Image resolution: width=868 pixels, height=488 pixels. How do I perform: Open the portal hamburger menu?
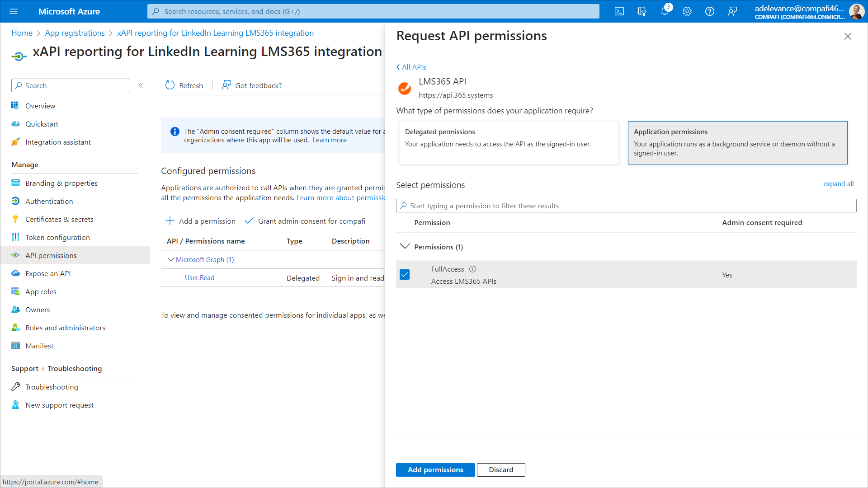coord(14,11)
